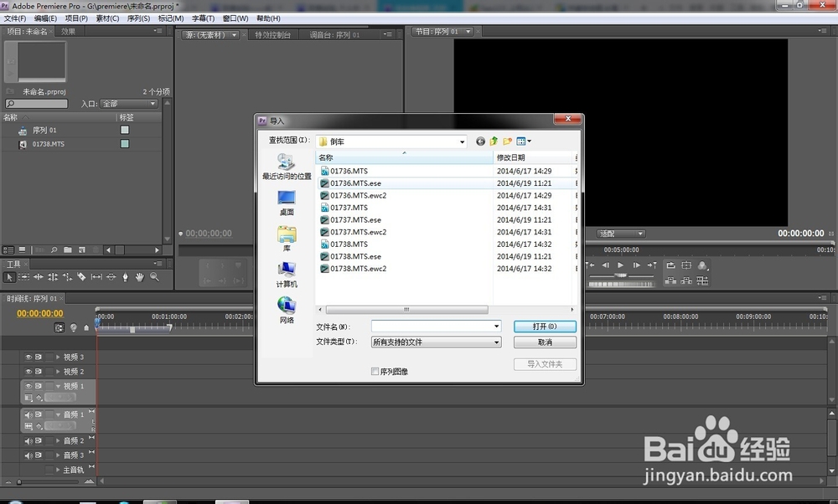Screen dimensions: 838x504
Task: Step back one frame in program monitor
Action: (x=606, y=265)
